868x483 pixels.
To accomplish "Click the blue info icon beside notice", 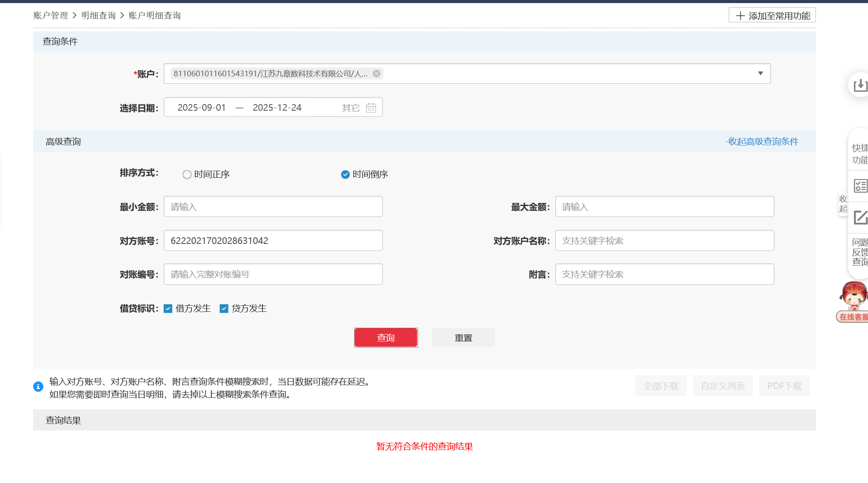I will [38, 387].
